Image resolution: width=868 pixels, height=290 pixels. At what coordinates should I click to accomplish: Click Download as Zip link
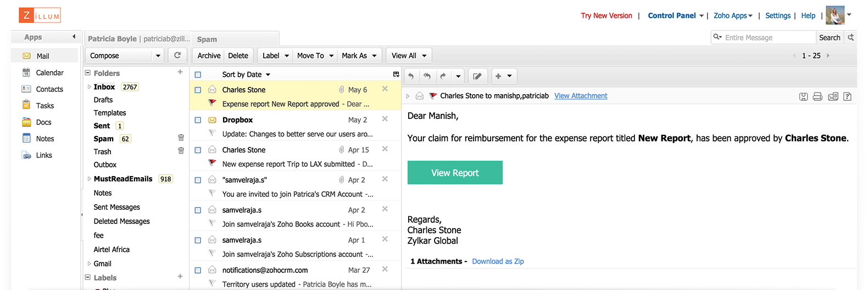[498, 261]
